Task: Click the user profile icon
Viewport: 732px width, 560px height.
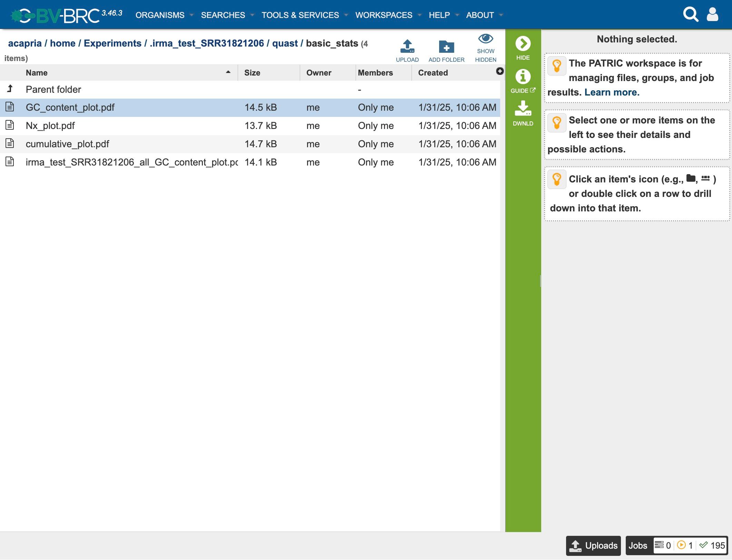Action: 712,14
